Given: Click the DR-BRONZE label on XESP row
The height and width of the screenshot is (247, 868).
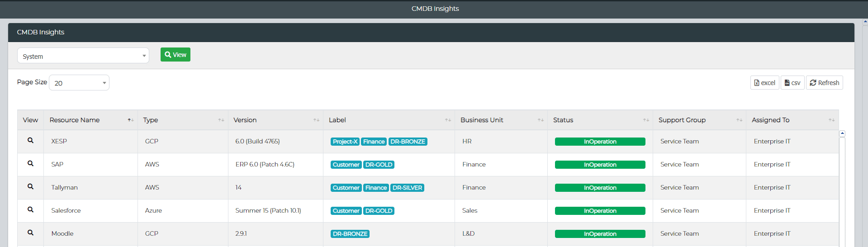Looking at the screenshot, I should click(408, 142).
